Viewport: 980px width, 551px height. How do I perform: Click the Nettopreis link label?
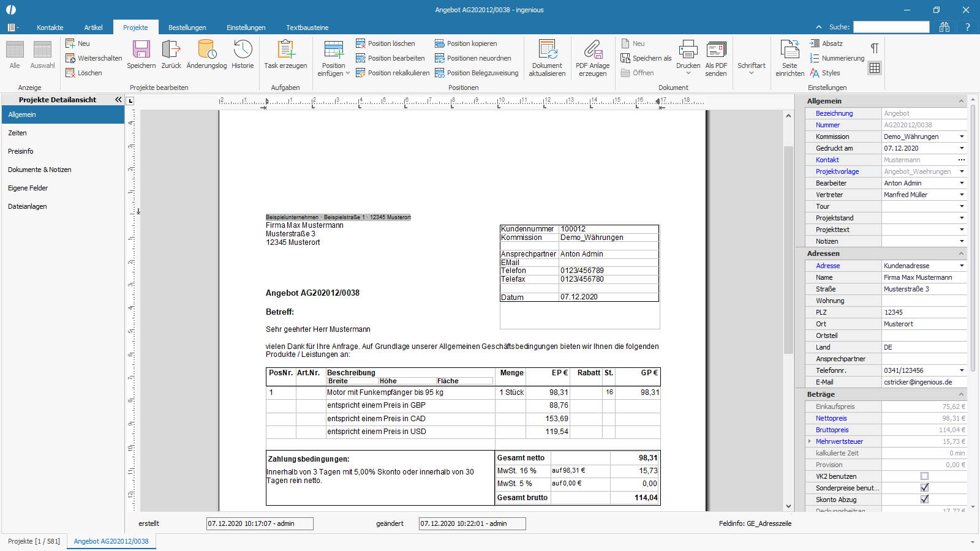(831, 418)
